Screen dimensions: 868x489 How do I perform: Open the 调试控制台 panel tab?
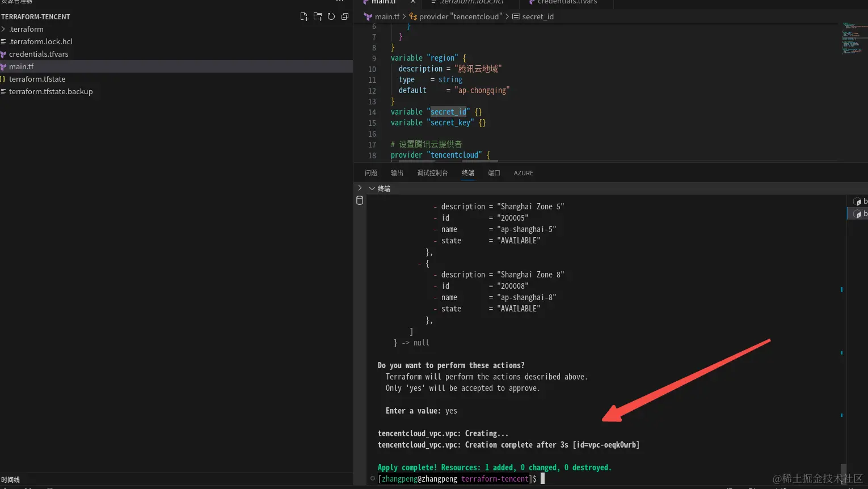tap(432, 173)
